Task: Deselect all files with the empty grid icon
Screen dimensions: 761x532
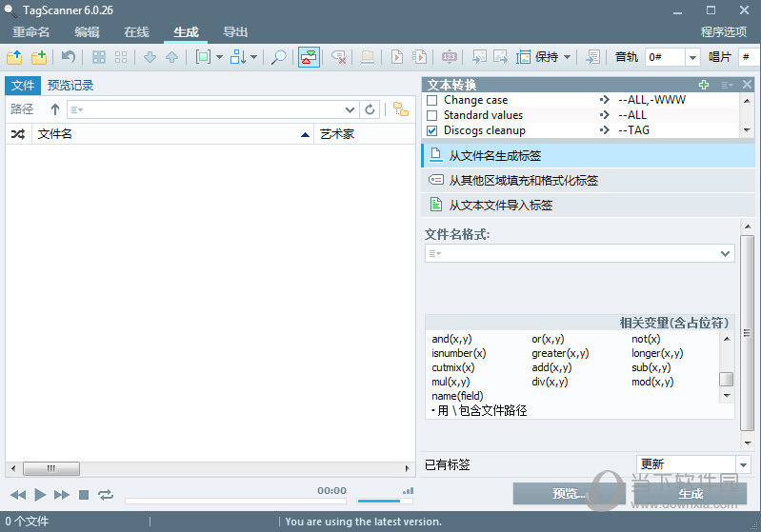Action: pyautogui.click(x=121, y=57)
